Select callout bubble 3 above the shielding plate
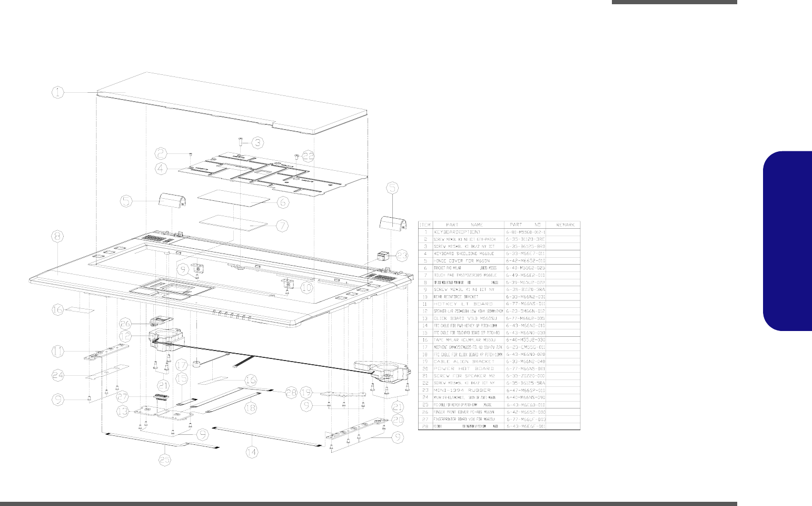 point(258,142)
